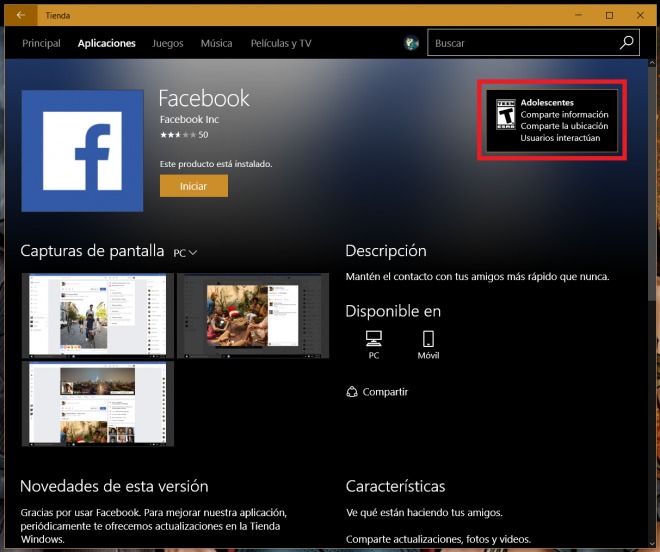This screenshot has width=660, height=552.
Task: Go to the Música tab
Action: pos(216,43)
